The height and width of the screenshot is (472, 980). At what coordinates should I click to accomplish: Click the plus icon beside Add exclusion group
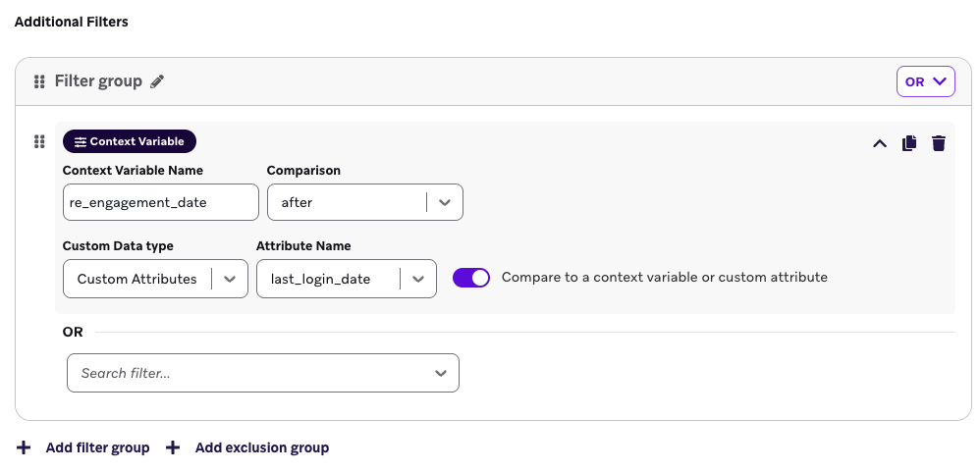(x=173, y=447)
